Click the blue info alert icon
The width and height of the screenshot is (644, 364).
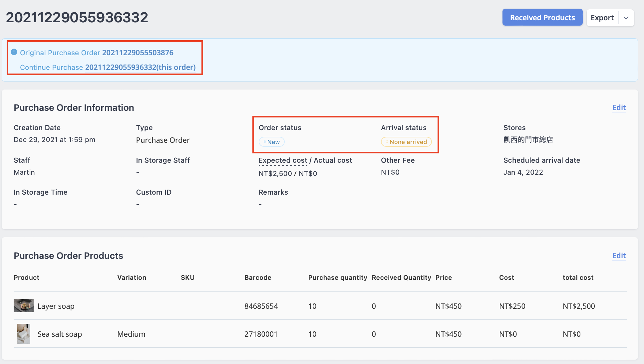coord(14,52)
